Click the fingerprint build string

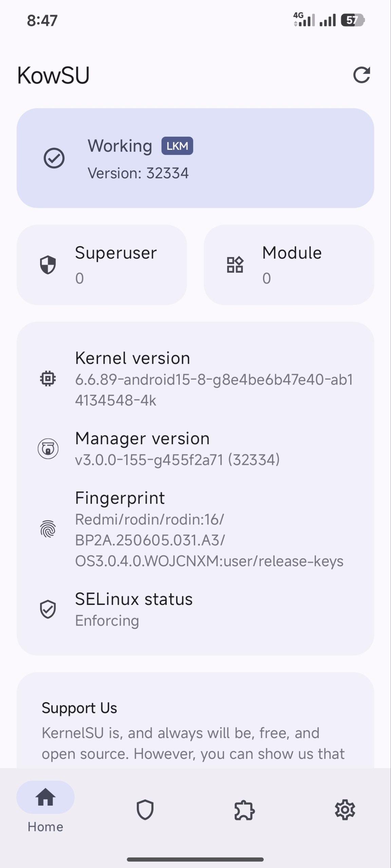click(x=209, y=540)
